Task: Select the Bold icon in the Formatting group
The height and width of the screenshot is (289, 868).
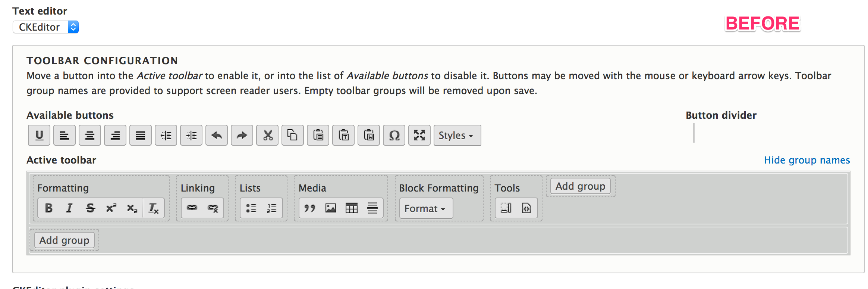Action: 49,208
